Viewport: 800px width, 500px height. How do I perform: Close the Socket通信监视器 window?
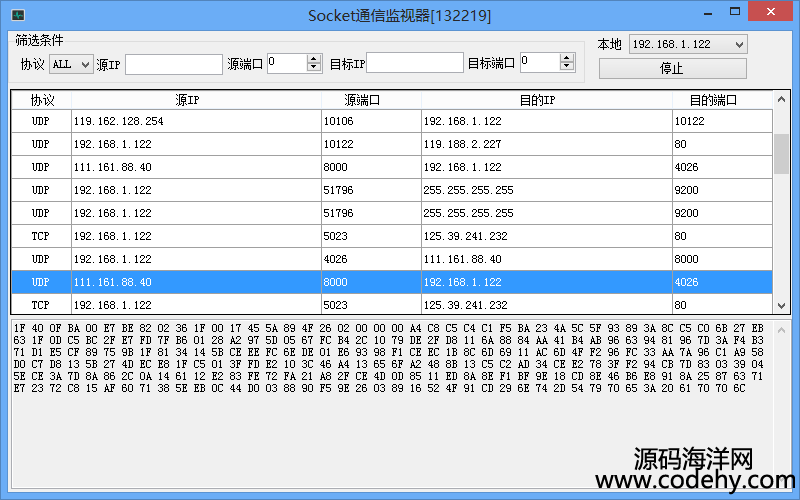[770, 12]
